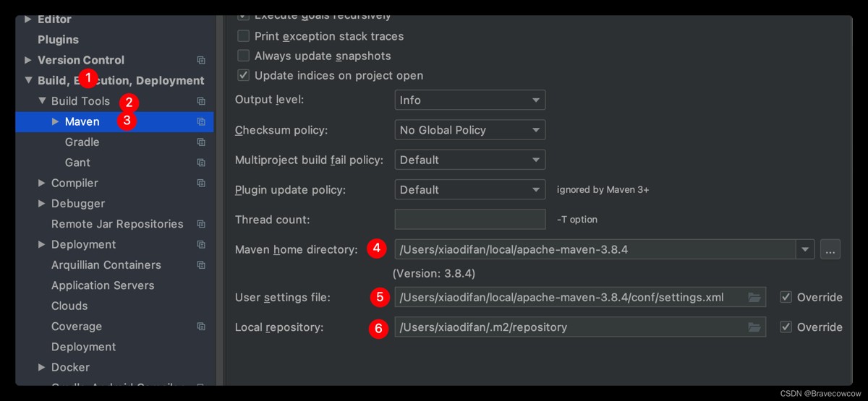Expand Maven home directory dropdown arrow
This screenshot has height=401, width=868.
[x=805, y=250]
